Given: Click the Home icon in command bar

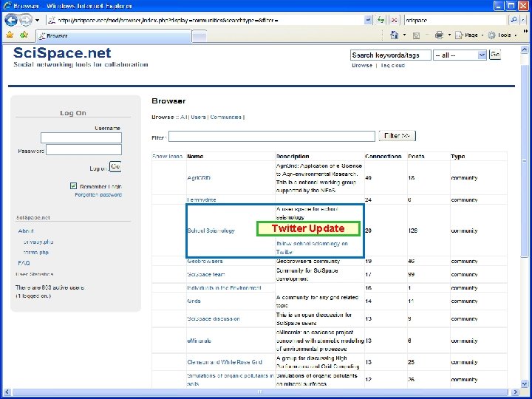Looking at the screenshot, I should coord(394,35).
